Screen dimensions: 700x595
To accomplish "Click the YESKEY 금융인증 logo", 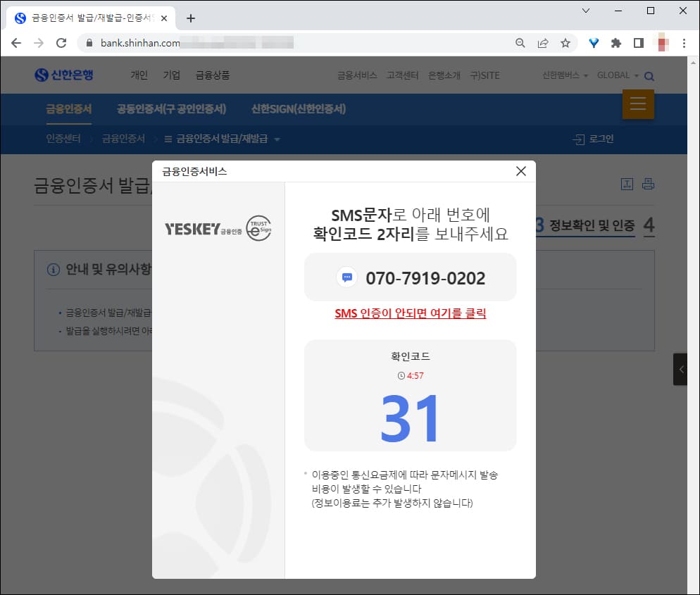I will tap(203, 229).
